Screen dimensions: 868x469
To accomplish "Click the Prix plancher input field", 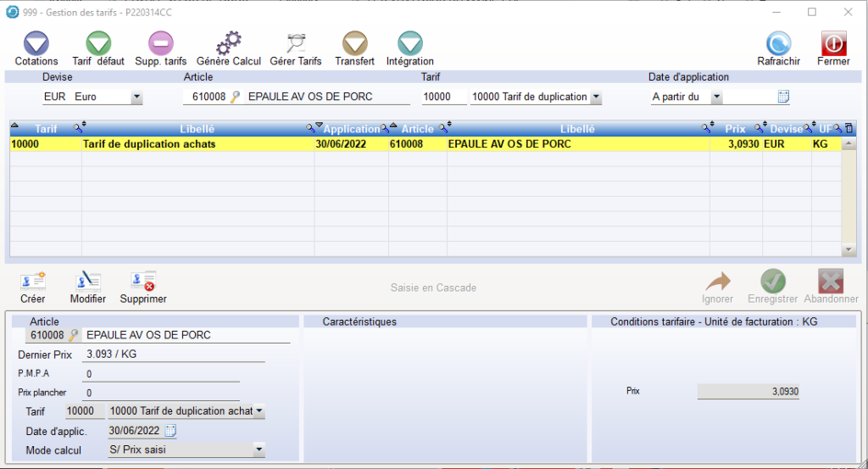I will click(161, 393).
